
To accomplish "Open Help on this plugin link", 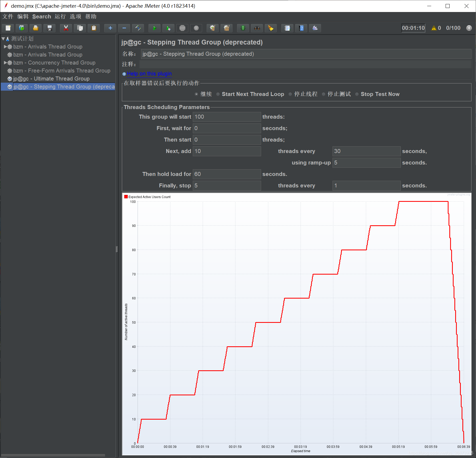I will click(x=149, y=74).
